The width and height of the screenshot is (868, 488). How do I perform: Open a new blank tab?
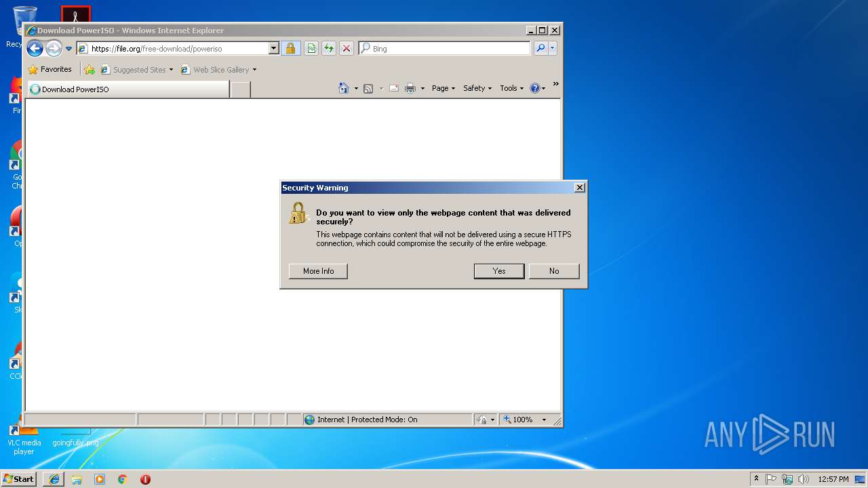tap(240, 89)
